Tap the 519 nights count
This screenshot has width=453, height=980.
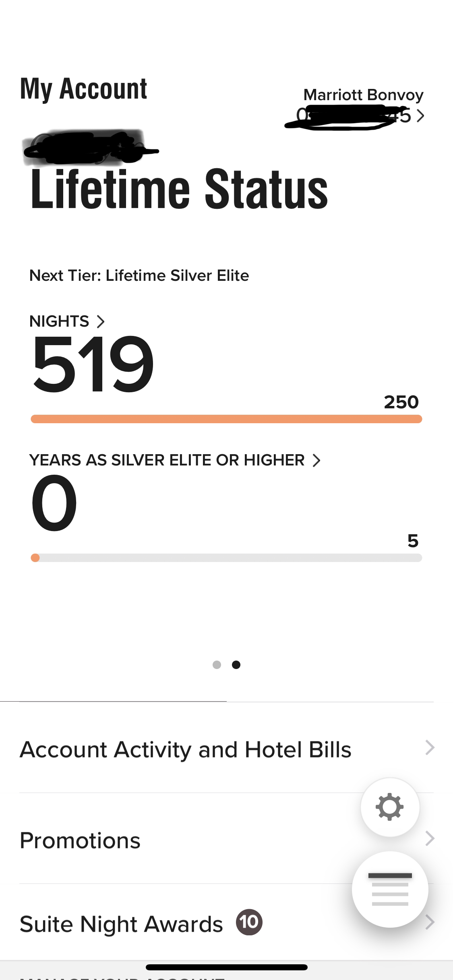(93, 363)
